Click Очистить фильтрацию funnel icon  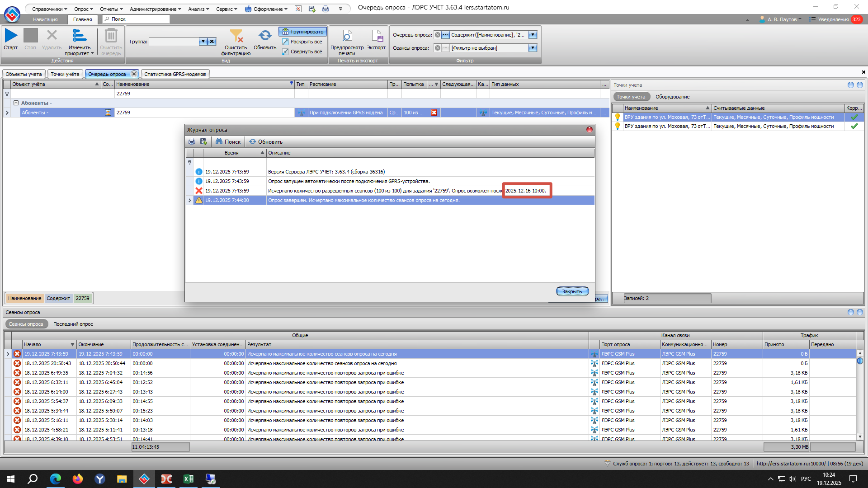[236, 36]
